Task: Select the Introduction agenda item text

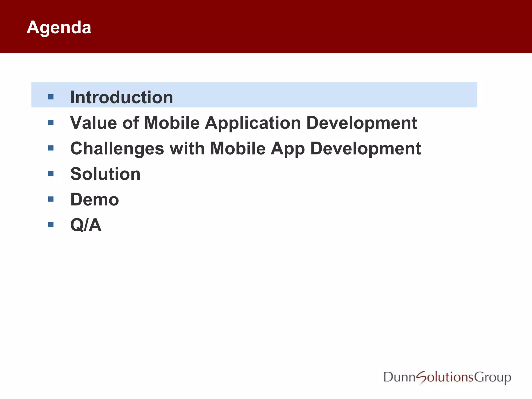Action: (122, 97)
